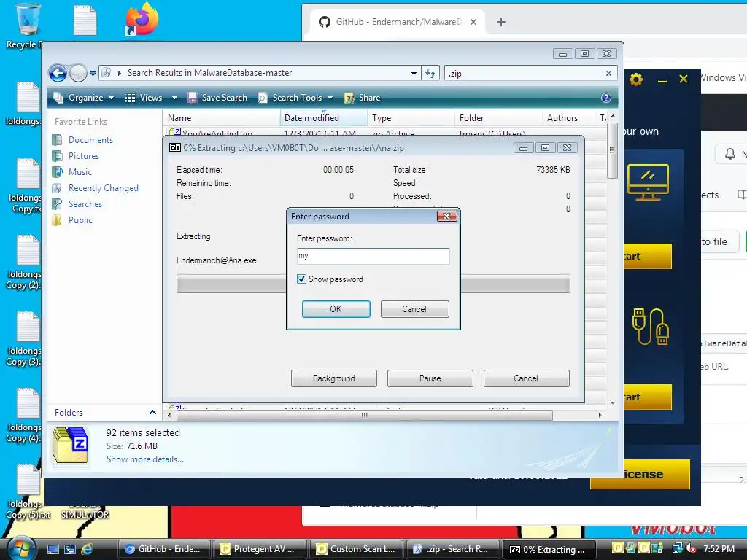
Task: Click the volume tray icon
Action: pyautogui.click(x=690, y=549)
